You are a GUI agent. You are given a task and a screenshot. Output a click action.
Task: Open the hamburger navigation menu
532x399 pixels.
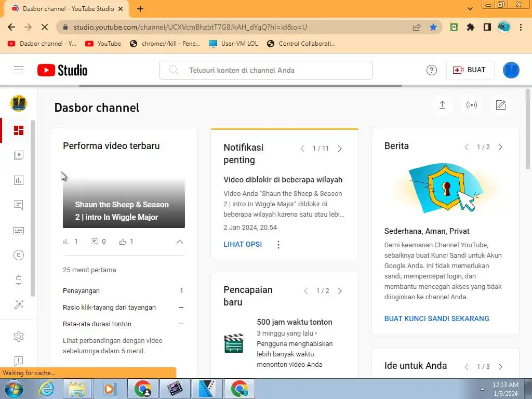[x=19, y=70]
